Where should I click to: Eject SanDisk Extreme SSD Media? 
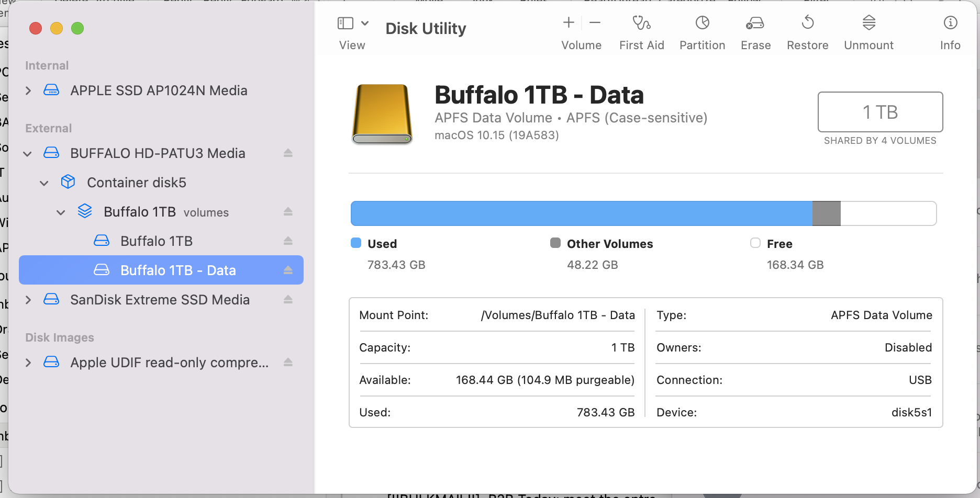click(288, 299)
